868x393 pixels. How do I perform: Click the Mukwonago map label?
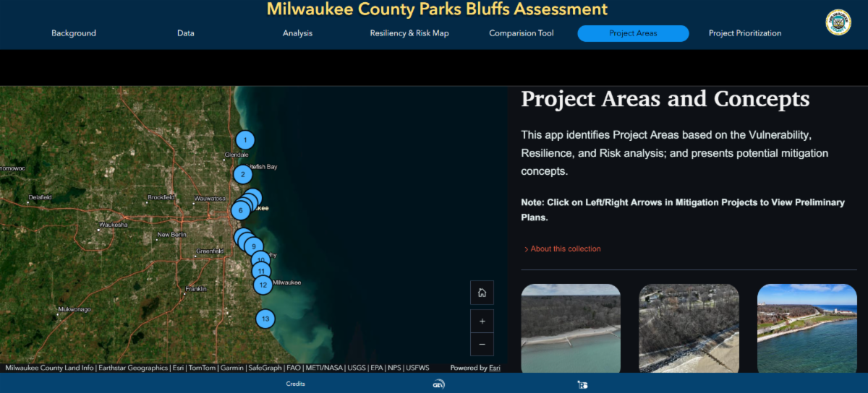point(75,309)
